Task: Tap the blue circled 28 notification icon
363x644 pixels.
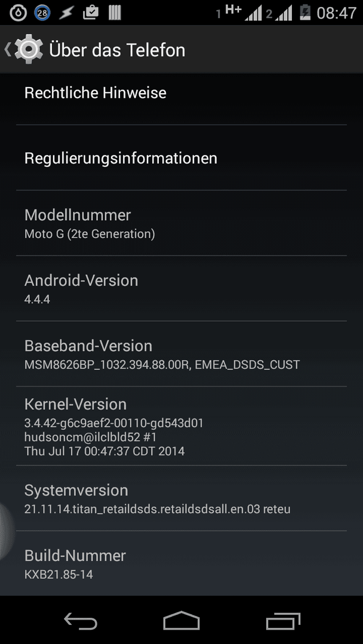Action: tap(42, 13)
